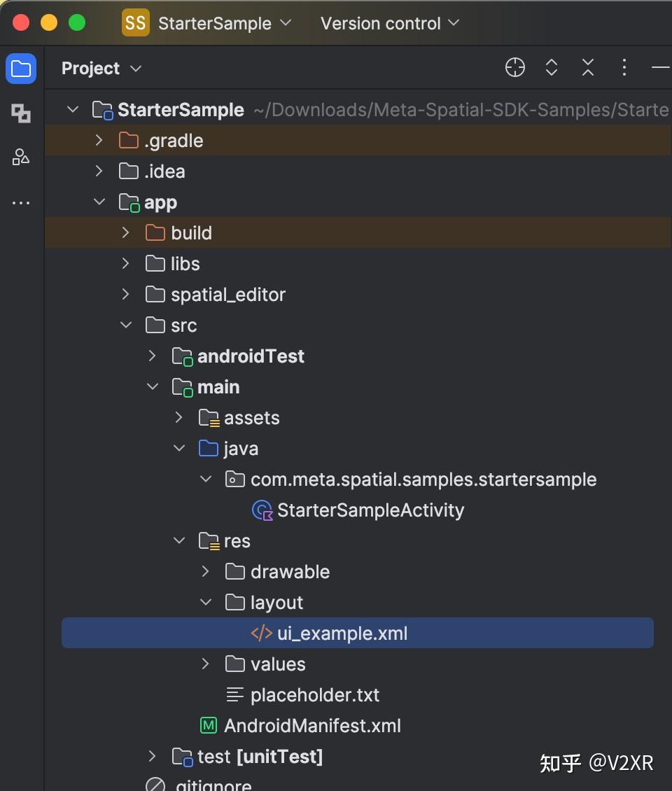Expand the values folder
Viewport: 672px width, 791px height.
(205, 664)
